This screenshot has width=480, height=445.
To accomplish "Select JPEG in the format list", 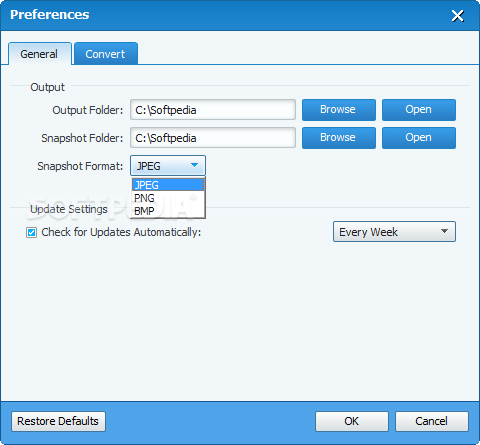I will click(168, 185).
